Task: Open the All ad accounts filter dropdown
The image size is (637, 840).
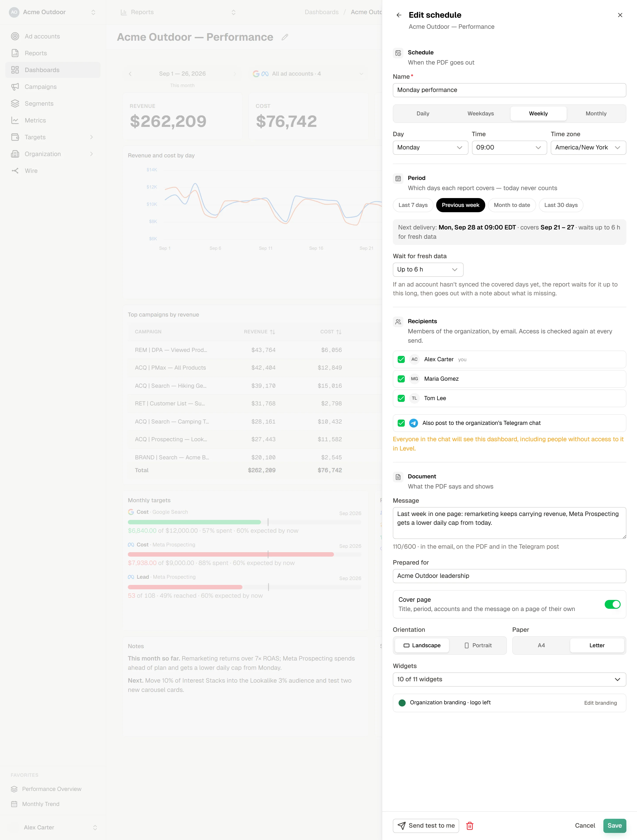Action: [308, 74]
